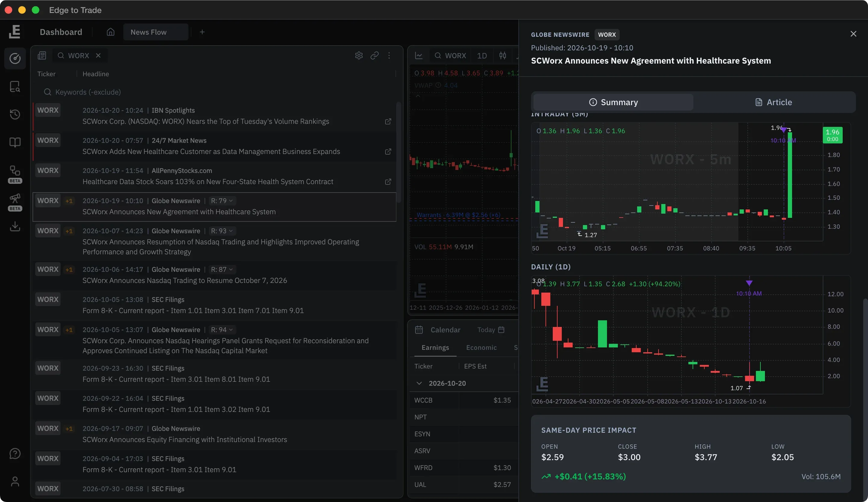This screenshot has width=868, height=502.
Task: Click the link chain icon in news panel
Action: tap(374, 55)
